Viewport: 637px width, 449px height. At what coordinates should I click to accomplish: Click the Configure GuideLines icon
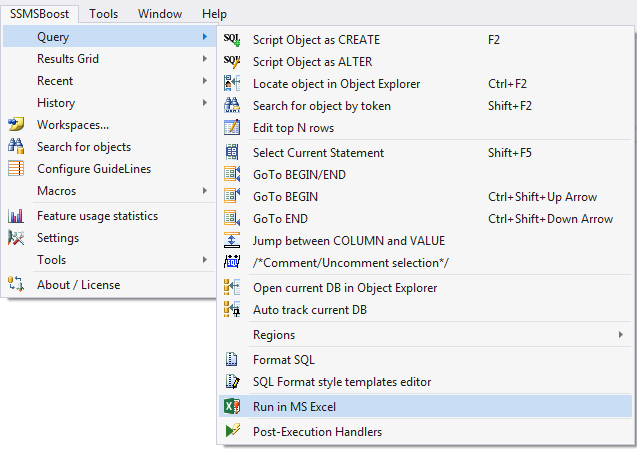pyautogui.click(x=16, y=168)
